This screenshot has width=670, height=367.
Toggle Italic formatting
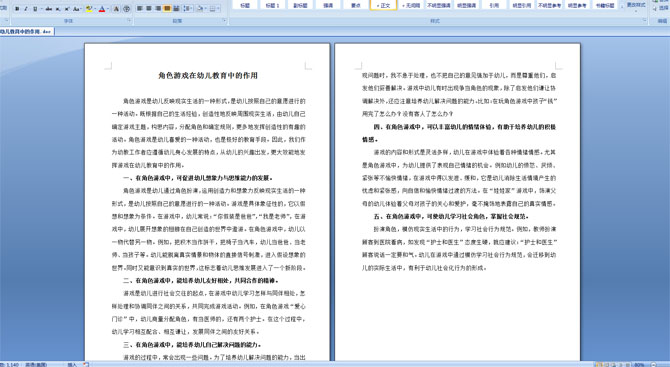tap(26, 9)
